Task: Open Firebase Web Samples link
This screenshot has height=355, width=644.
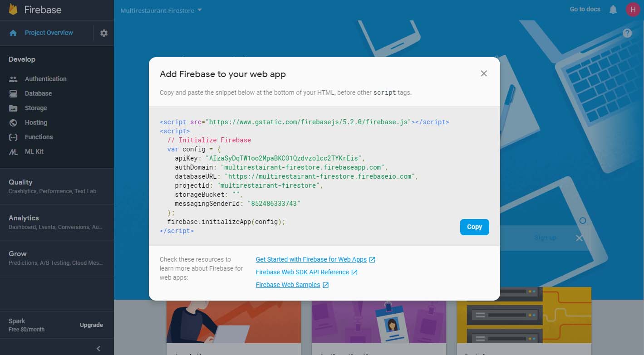Action: pyautogui.click(x=288, y=285)
